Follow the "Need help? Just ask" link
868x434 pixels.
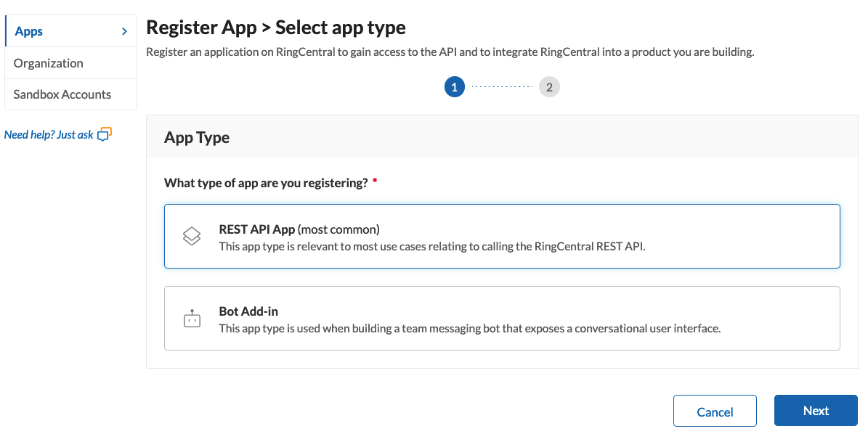(x=49, y=134)
